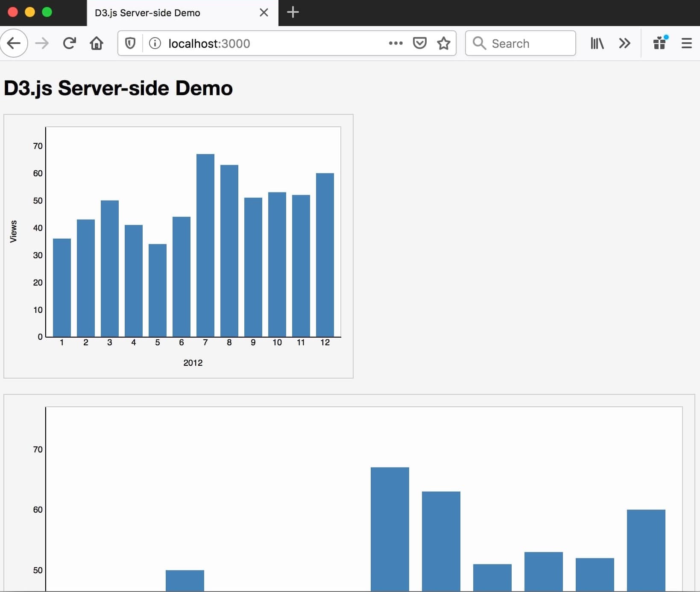
Task: Click the 70 tick in first chart
Action: (x=38, y=146)
